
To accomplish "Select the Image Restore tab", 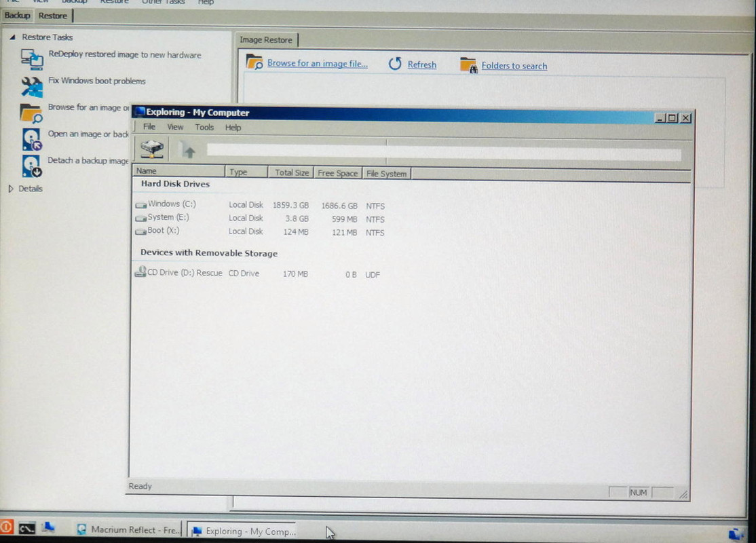I will 266,40.
